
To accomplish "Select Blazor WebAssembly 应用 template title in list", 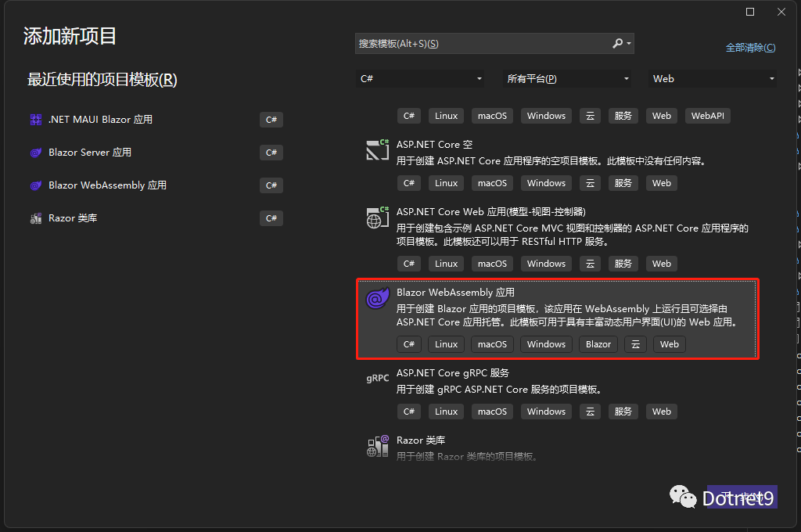I will point(456,293).
